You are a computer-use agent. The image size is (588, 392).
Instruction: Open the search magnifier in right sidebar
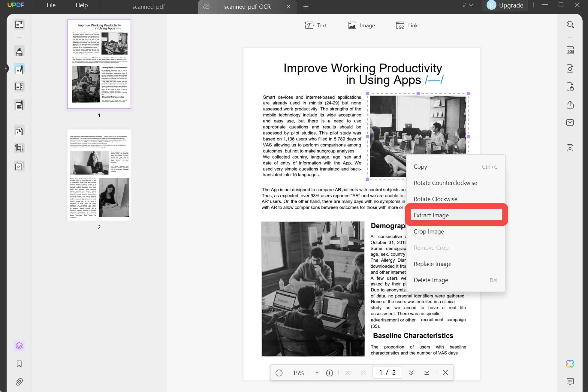tap(570, 25)
